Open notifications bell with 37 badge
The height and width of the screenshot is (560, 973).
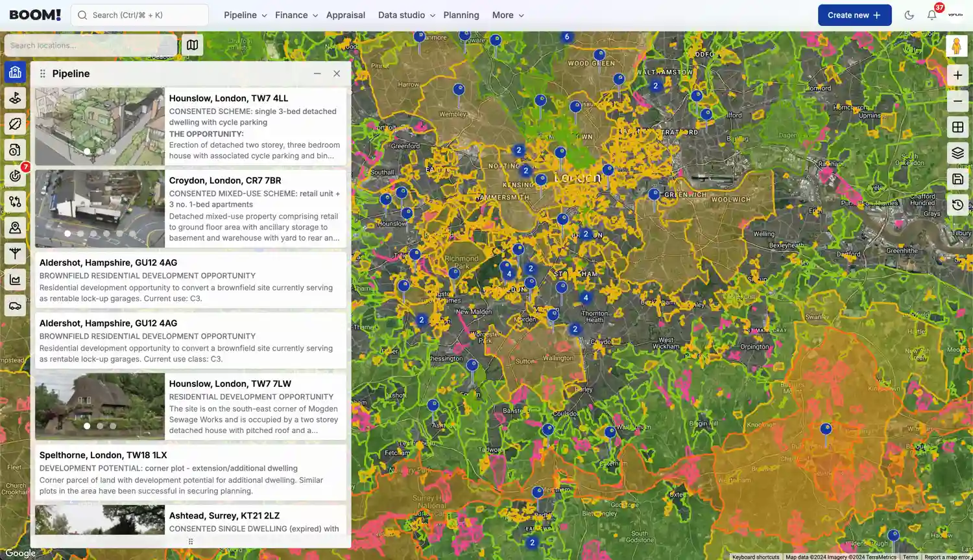pyautogui.click(x=932, y=14)
